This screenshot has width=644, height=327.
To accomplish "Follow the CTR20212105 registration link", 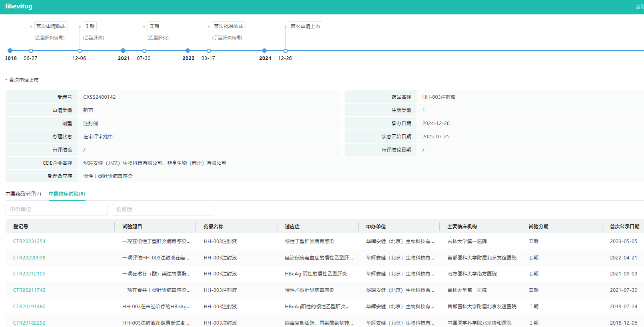I will (29, 274).
